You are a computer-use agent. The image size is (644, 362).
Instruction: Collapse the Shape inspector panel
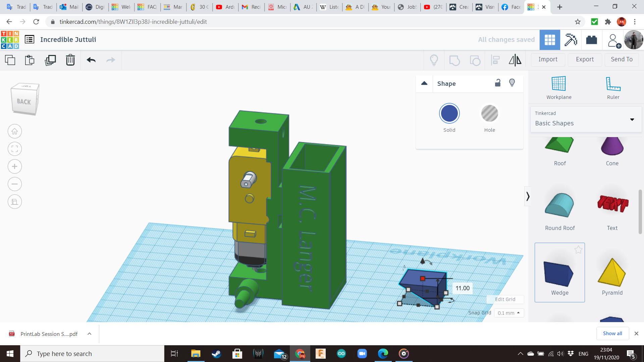[424, 83]
